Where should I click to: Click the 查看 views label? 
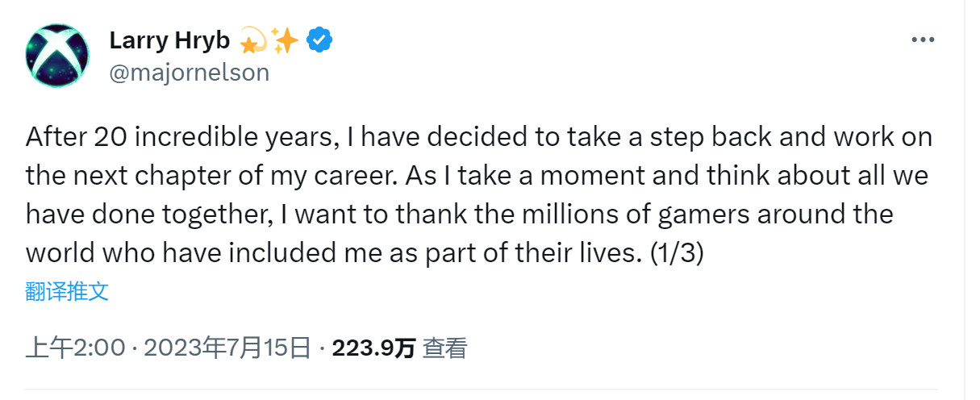pyautogui.click(x=445, y=348)
